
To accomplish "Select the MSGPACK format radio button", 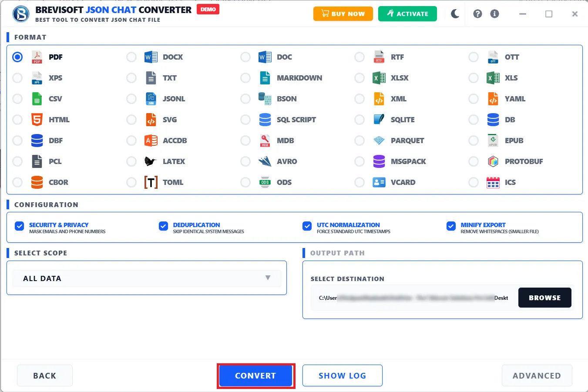I will (x=360, y=161).
